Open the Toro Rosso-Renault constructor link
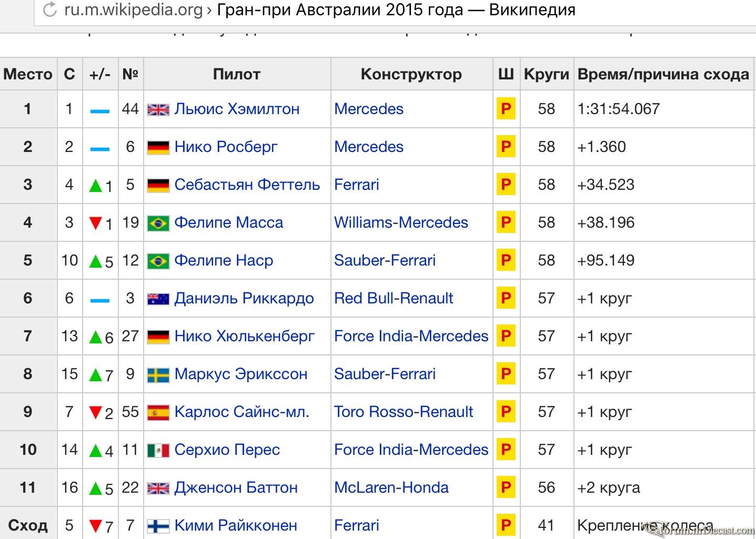The width and height of the screenshot is (756, 539). pos(404,412)
